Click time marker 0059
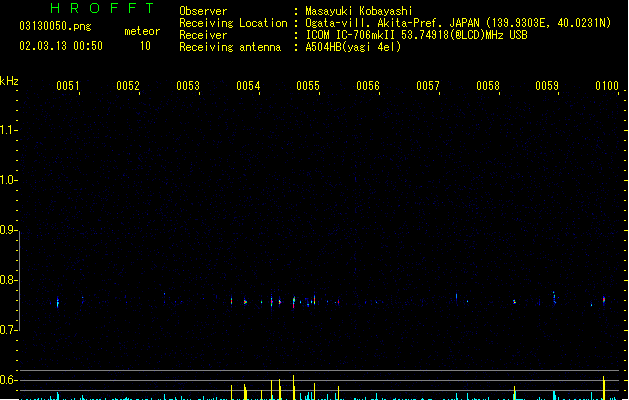 coord(547,86)
